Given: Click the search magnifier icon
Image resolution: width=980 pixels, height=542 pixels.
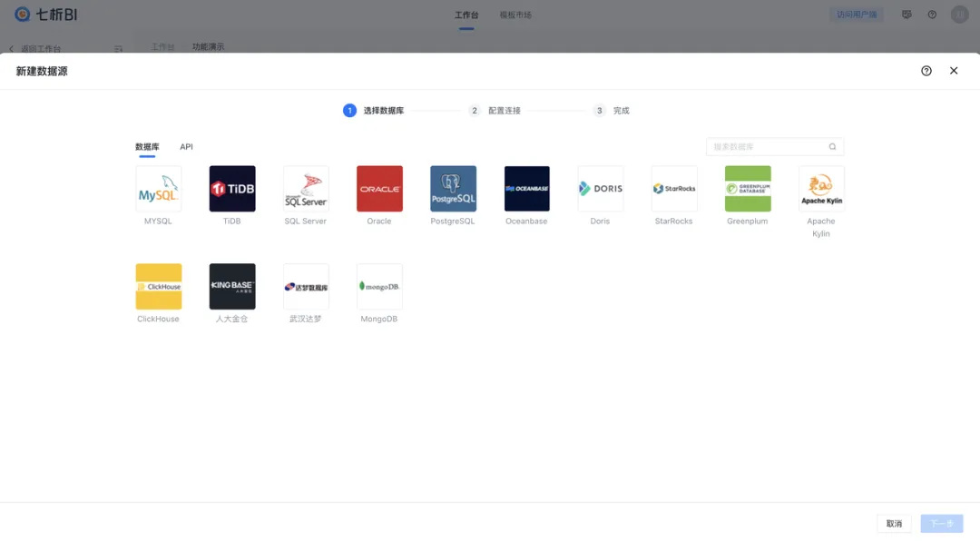Looking at the screenshot, I should pyautogui.click(x=832, y=147).
